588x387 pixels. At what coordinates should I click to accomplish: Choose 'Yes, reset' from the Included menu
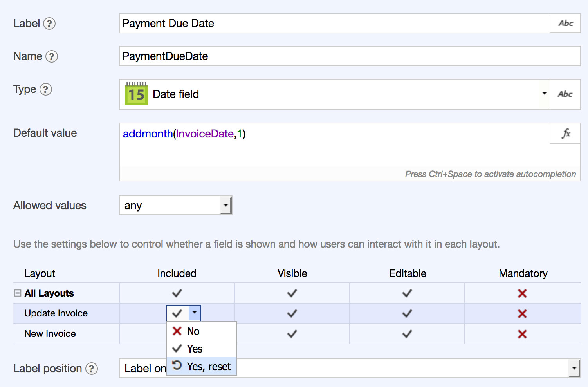(x=208, y=367)
